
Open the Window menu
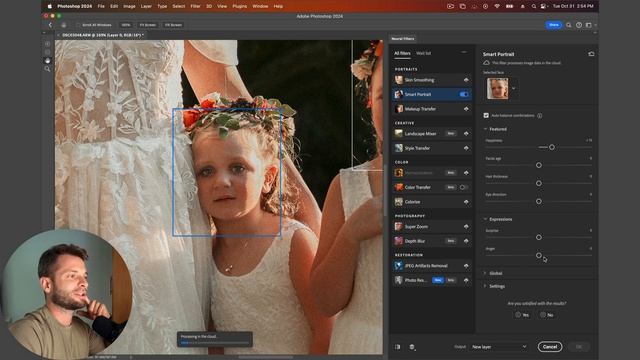click(260, 6)
